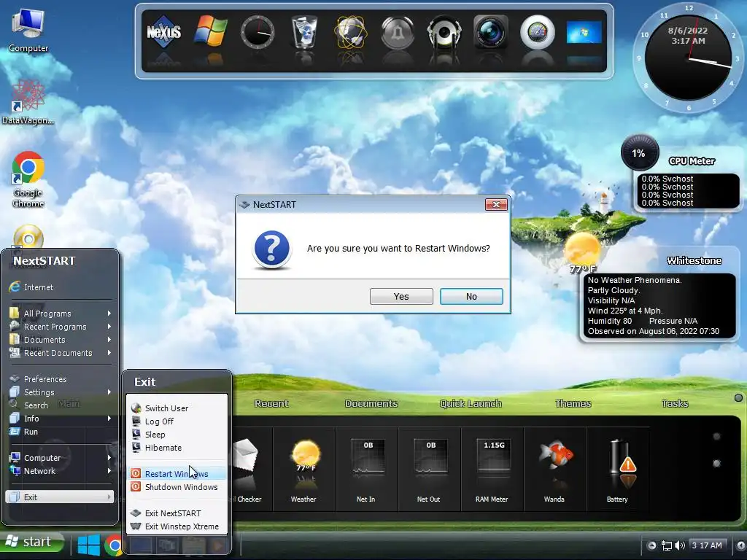The width and height of the screenshot is (747, 560).
Task: Click the CPU Meter gauge widget
Action: coord(640,153)
